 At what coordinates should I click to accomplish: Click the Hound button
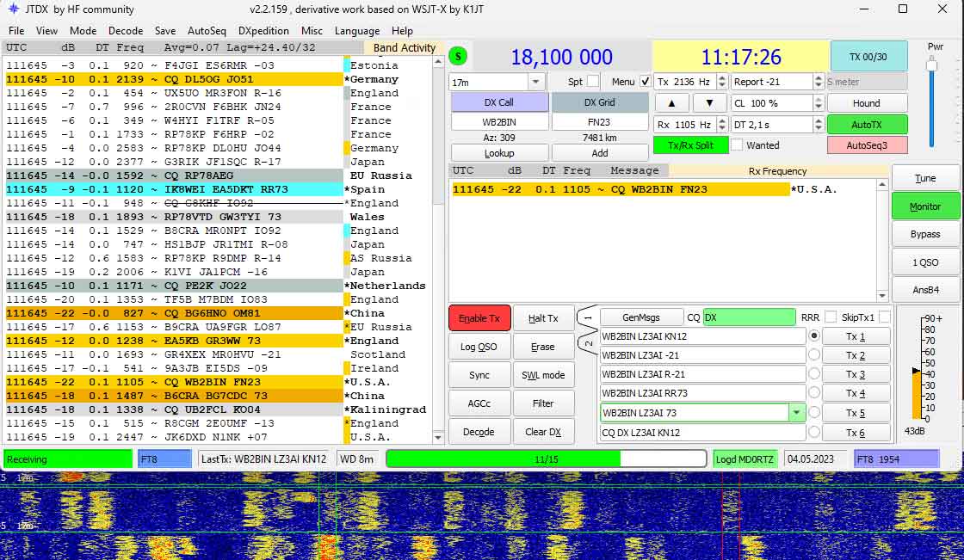[867, 103]
